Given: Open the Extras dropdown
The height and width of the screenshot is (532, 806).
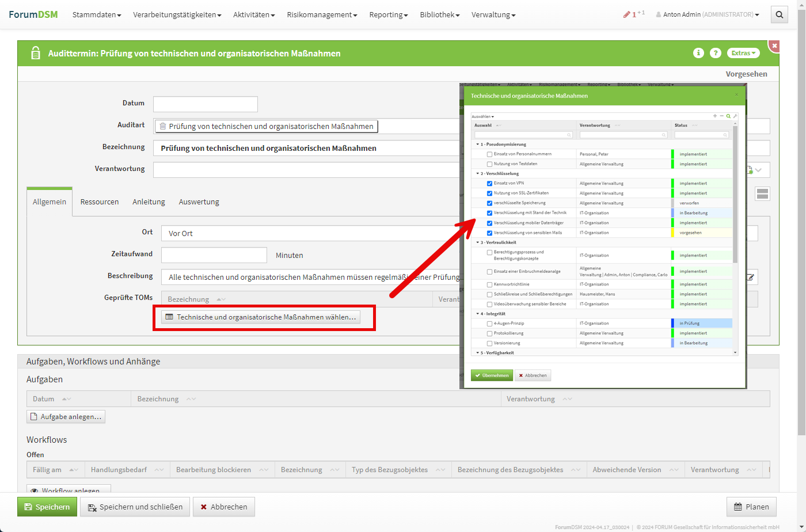Looking at the screenshot, I should [743, 53].
